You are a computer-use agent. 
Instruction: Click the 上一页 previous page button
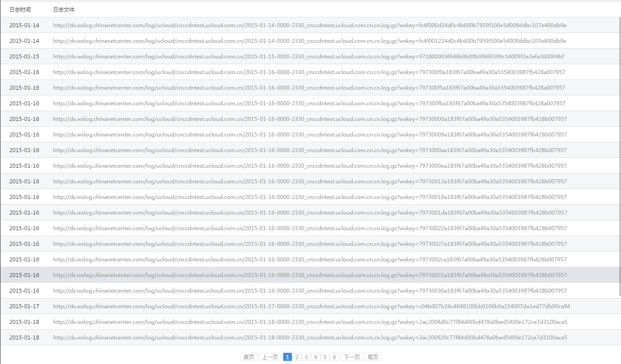pyautogui.click(x=270, y=357)
